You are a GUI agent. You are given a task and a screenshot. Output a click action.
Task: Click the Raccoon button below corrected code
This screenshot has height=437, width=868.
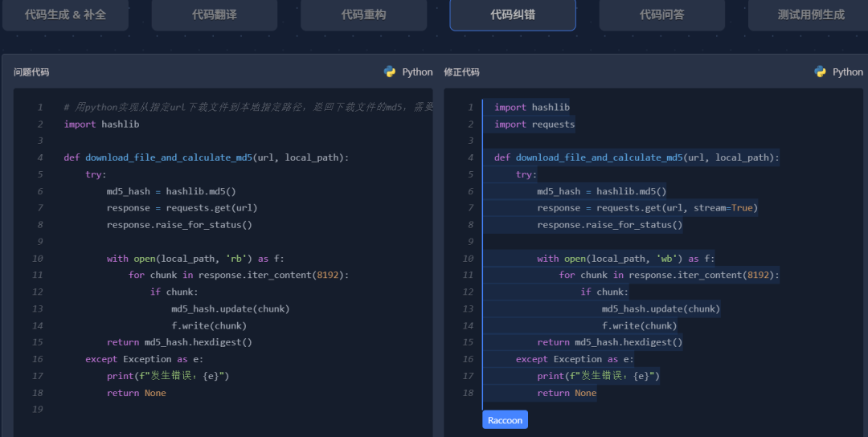tap(505, 420)
